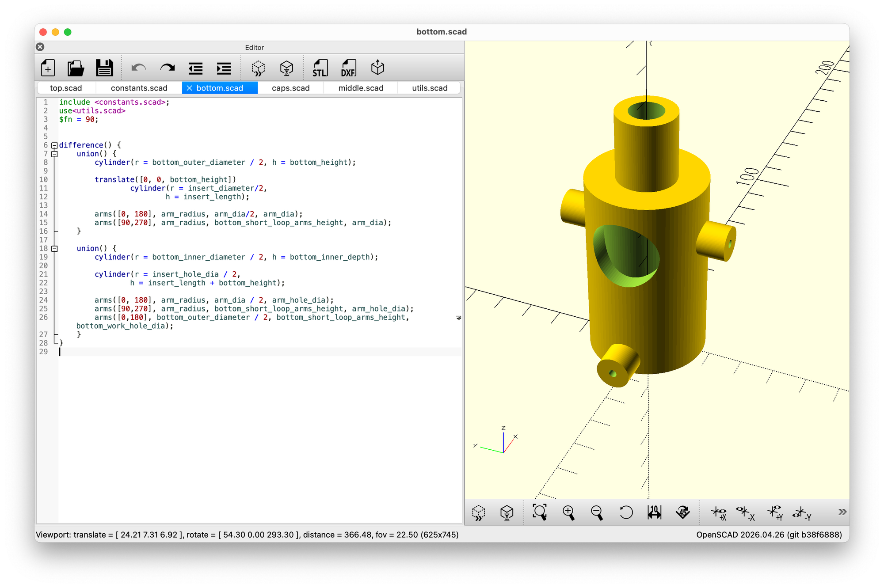Set view from the +X direction
Viewport: 884px width, 588px height.
coord(719,512)
